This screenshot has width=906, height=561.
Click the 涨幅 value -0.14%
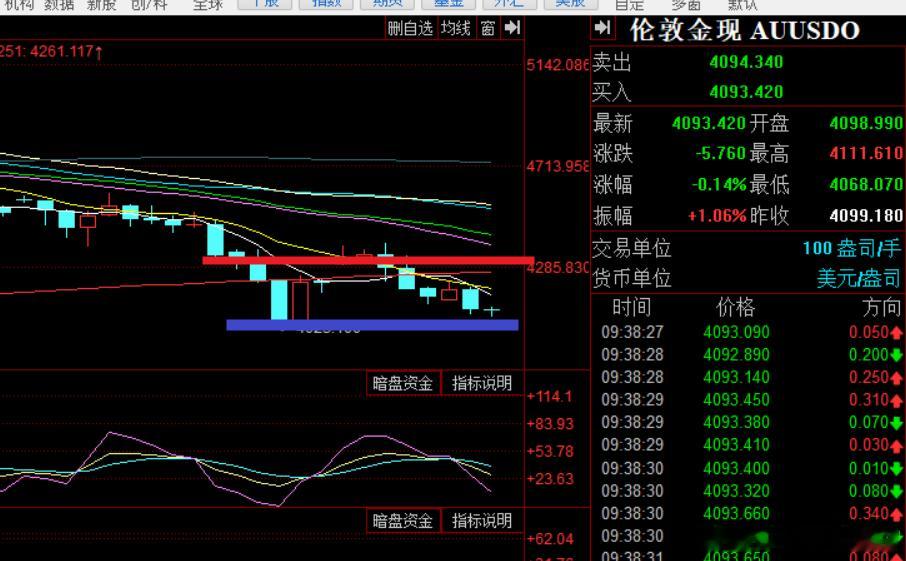719,184
